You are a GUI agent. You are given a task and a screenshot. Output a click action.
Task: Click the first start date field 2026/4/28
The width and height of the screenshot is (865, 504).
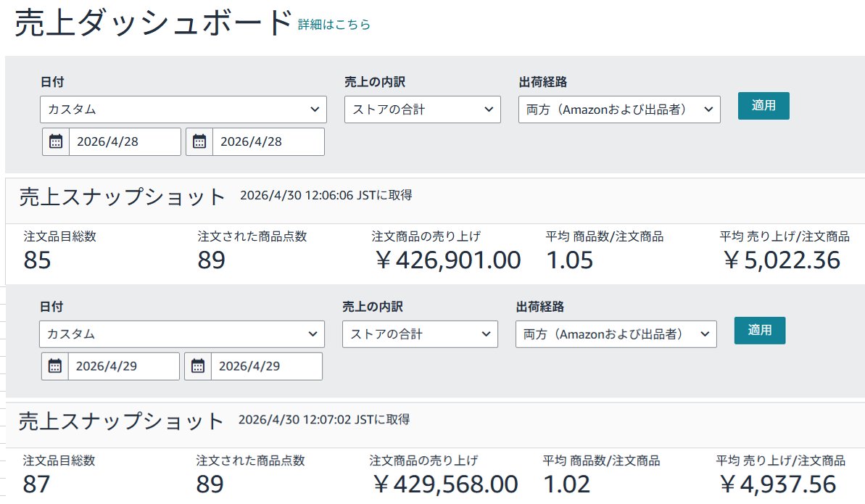[125, 141]
